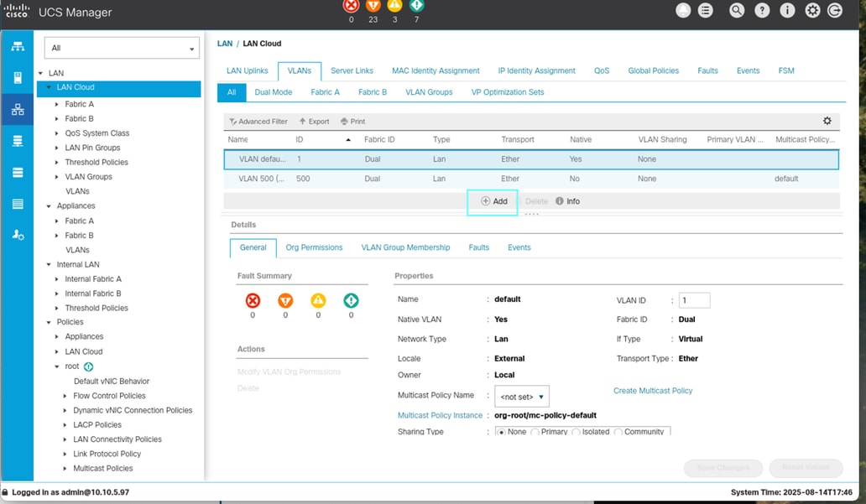Open the table column settings gear

827,121
